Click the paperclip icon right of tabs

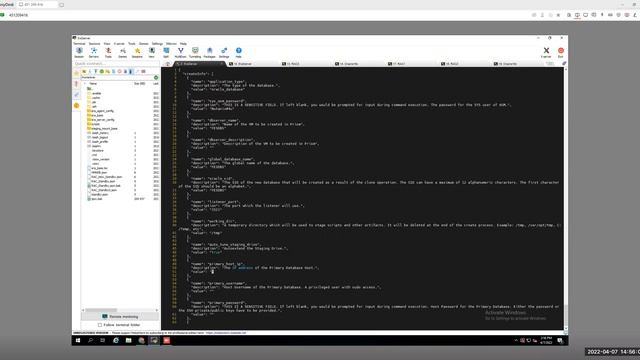[x=564, y=64]
